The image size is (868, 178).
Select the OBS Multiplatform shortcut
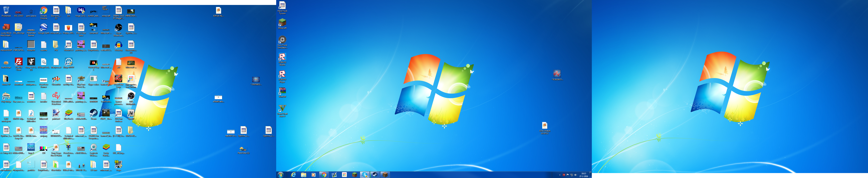coord(131,99)
